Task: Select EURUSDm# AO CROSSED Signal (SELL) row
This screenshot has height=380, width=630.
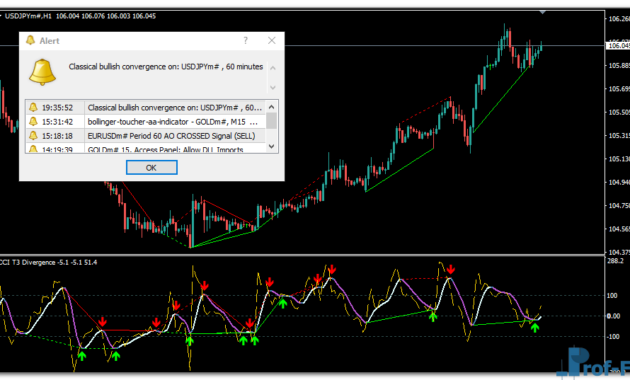Action: [x=146, y=136]
